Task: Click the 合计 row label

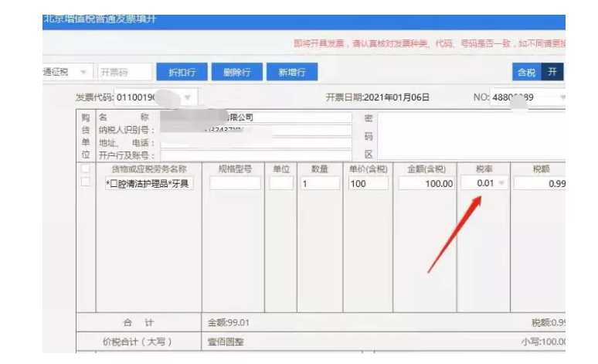Action: pos(138,323)
